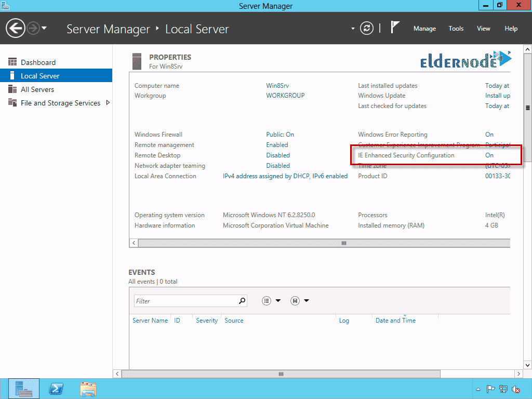532x399 pixels.
Task: Click Windows Firewall Public: On link
Action: click(x=280, y=135)
